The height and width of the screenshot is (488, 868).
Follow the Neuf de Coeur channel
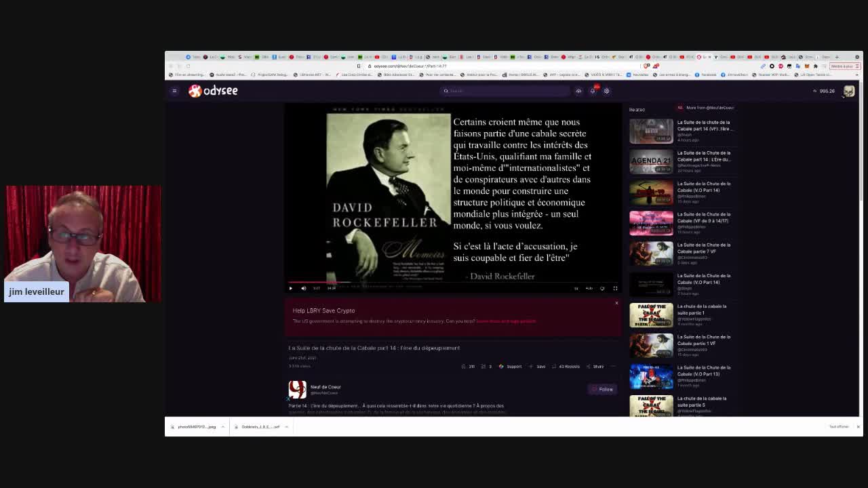coord(602,389)
